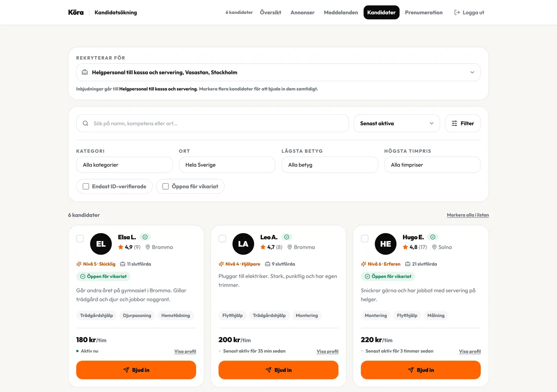Open the Senast aktiva sort dropdown
Image resolution: width=557 pixels, height=392 pixels.
click(397, 124)
